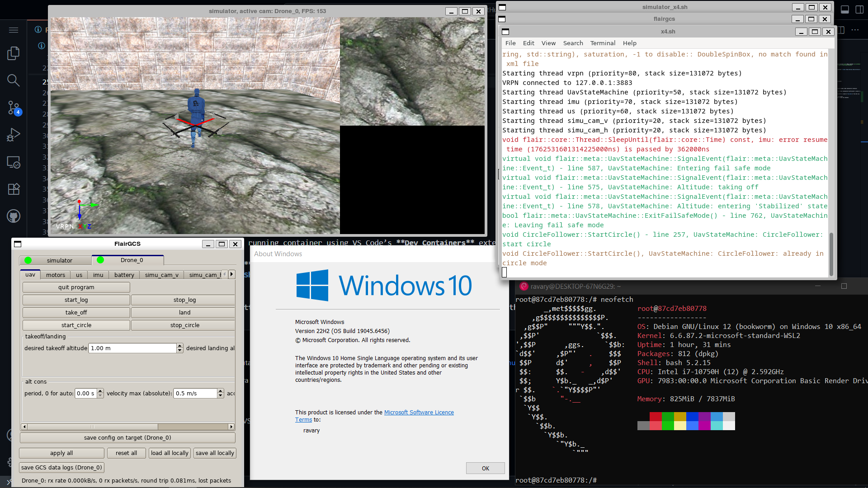Image resolution: width=868 pixels, height=488 pixels.
Task: Click the x4.sh terminal vertical scrollbar
Action: [x=831, y=254]
